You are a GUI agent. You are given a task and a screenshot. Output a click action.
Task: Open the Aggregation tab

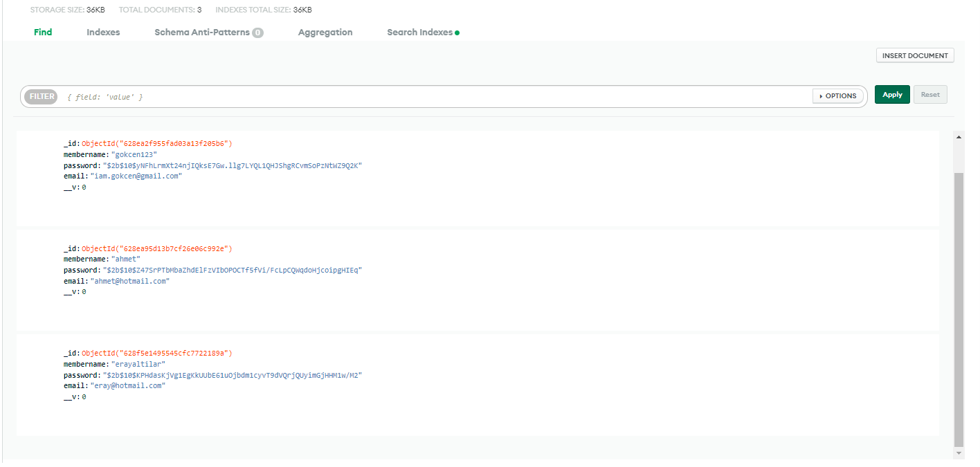[325, 32]
